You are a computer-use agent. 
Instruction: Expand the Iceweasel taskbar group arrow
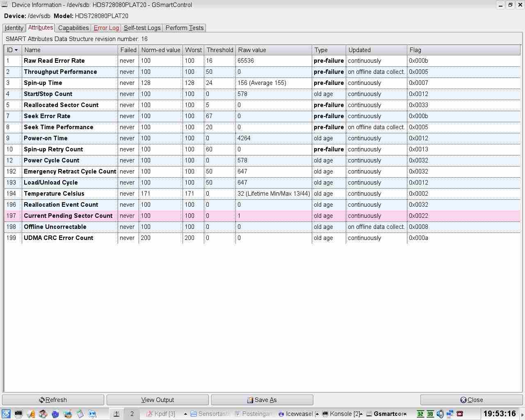317,414
